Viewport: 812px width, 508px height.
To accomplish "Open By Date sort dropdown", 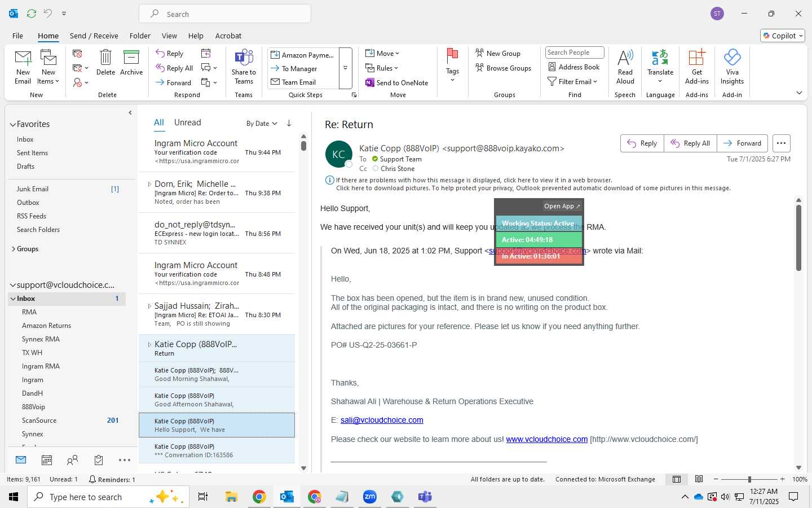I will 262,124.
